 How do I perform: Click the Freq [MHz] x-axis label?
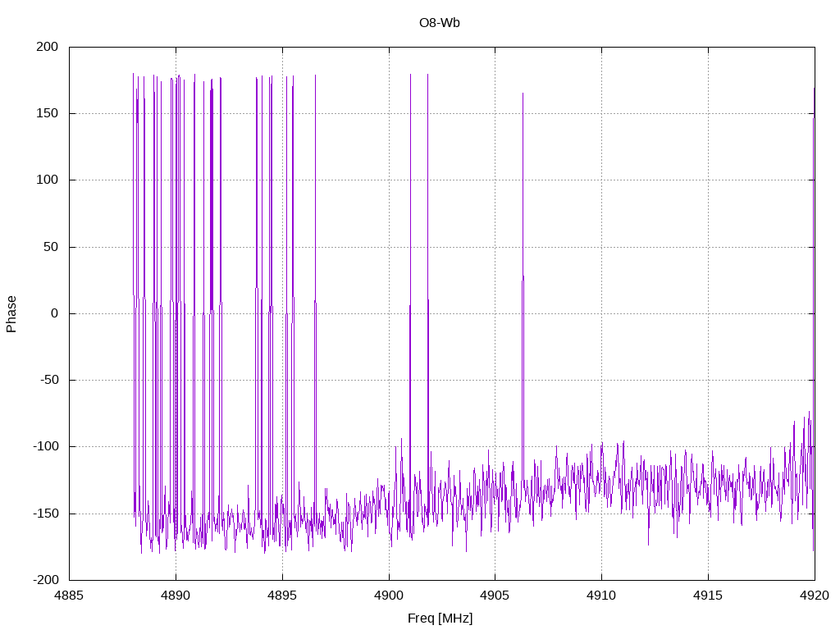(440, 619)
